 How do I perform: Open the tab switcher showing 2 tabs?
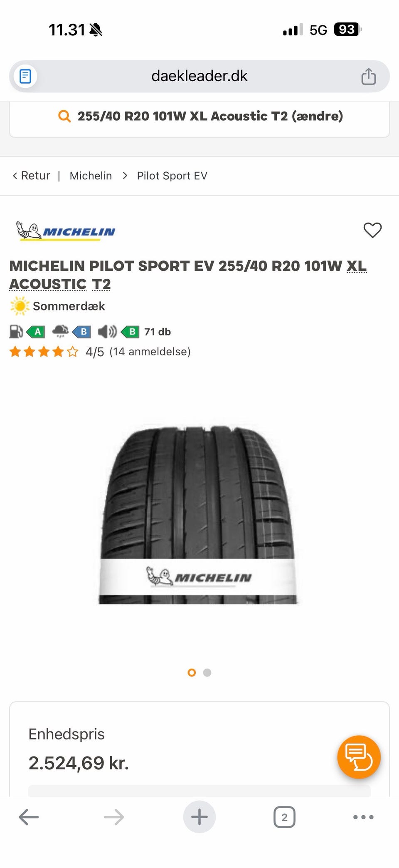point(284,817)
